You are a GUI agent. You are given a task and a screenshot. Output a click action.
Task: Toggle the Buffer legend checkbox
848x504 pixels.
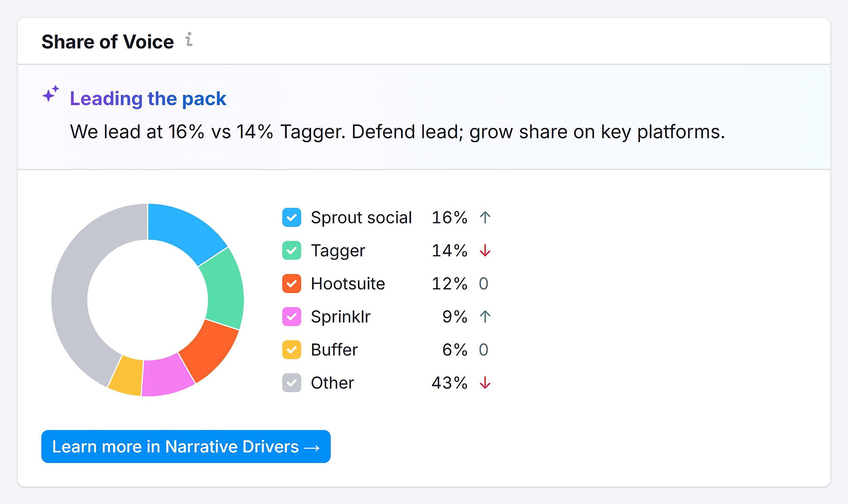[x=291, y=350]
